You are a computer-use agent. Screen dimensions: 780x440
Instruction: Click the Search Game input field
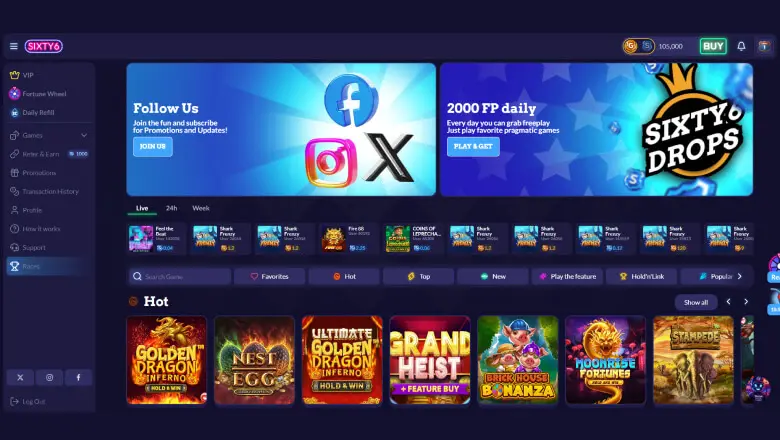(180, 276)
